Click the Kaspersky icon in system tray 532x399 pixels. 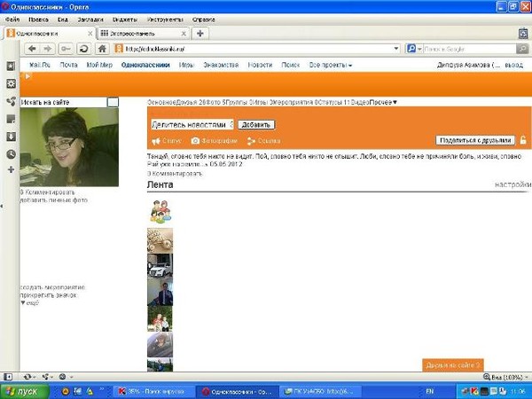[474, 391]
